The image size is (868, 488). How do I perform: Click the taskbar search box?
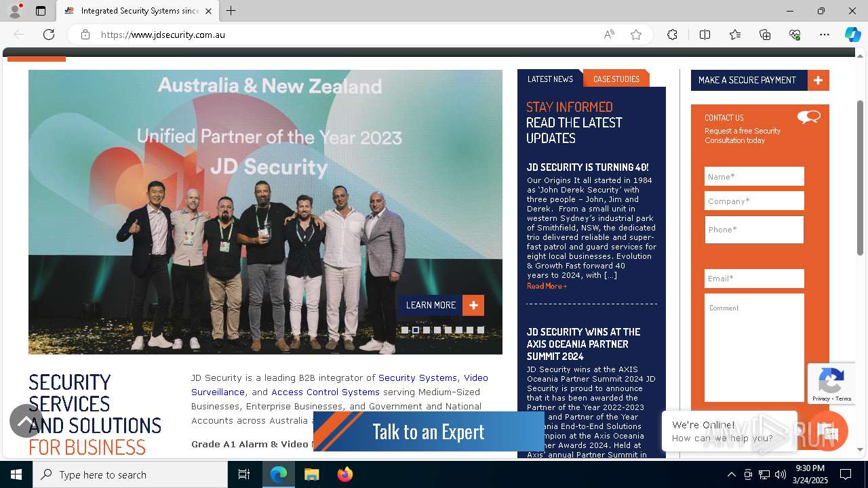[x=130, y=474]
